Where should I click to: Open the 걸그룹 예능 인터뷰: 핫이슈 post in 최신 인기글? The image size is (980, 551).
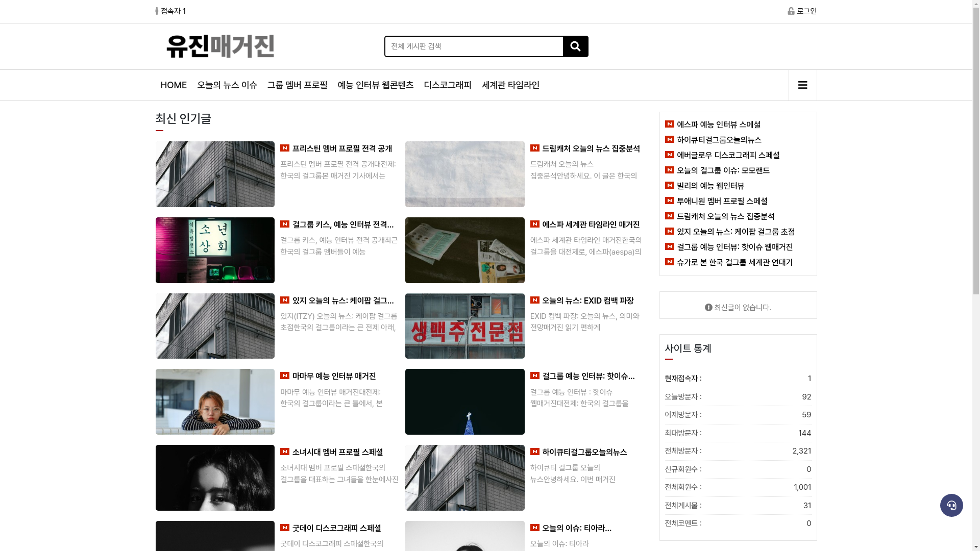(588, 376)
